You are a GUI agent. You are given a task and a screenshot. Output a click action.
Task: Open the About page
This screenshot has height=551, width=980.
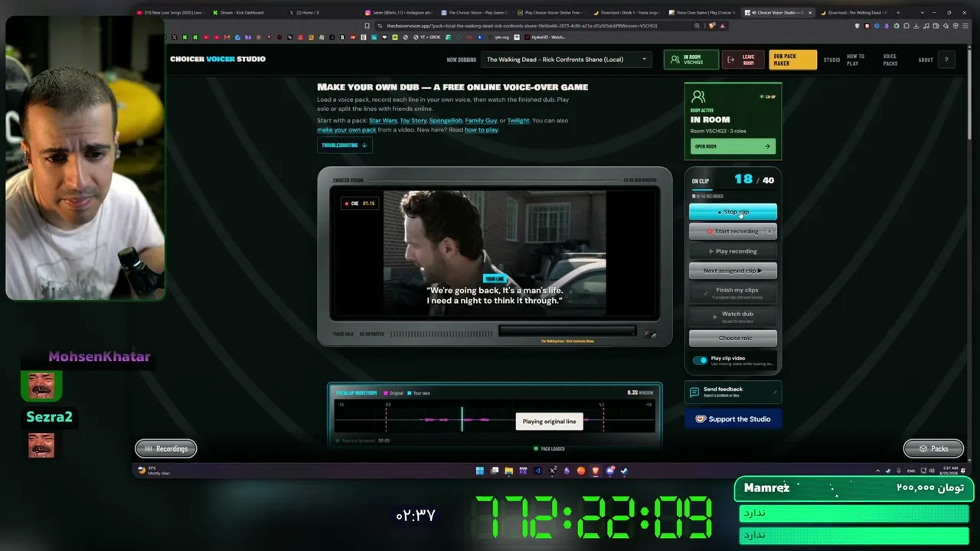[926, 60]
